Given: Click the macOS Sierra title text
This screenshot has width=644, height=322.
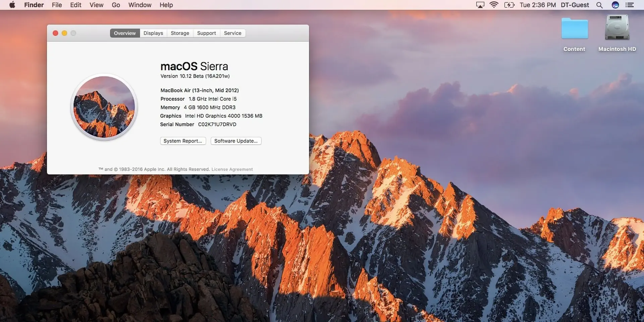Looking at the screenshot, I should coord(194,66).
